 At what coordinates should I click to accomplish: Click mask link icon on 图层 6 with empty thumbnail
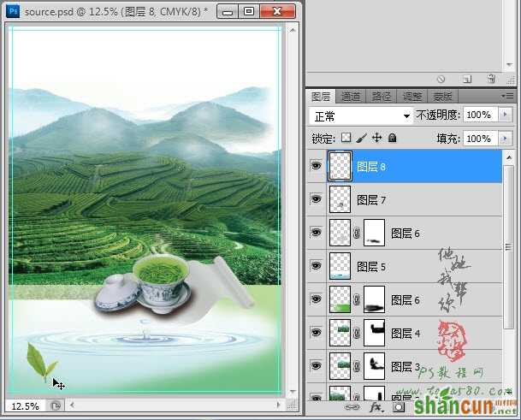coord(357,233)
